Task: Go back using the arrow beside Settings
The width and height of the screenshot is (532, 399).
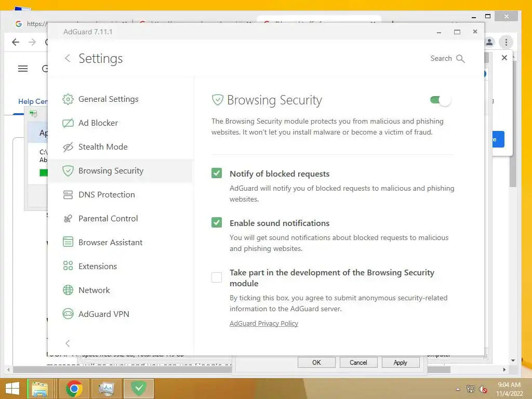Action: pos(68,58)
